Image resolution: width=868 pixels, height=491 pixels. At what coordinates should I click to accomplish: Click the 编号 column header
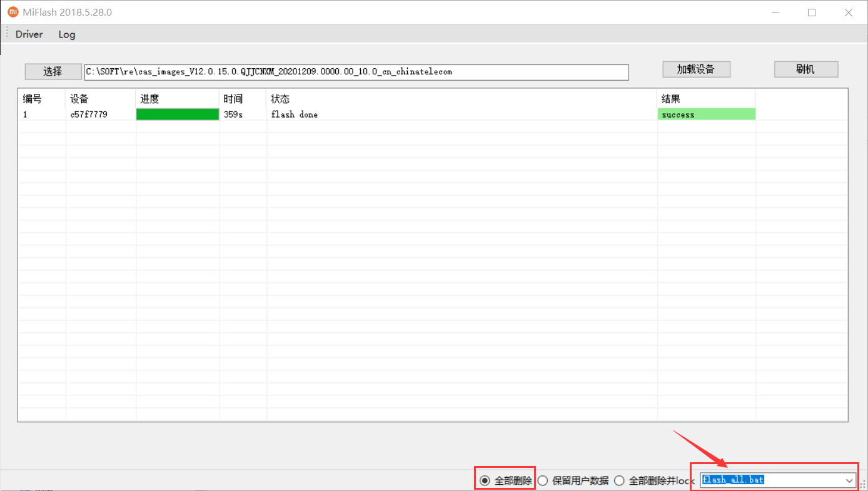click(x=41, y=99)
